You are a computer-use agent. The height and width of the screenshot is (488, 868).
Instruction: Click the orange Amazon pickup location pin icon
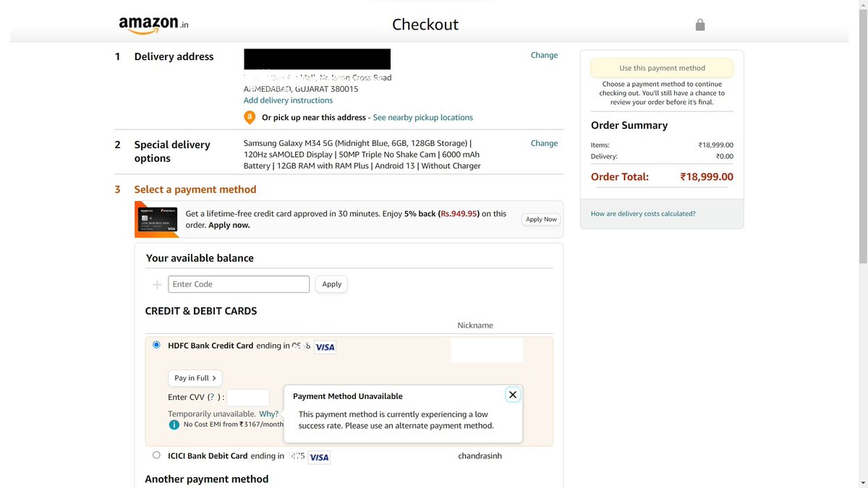[x=250, y=117]
